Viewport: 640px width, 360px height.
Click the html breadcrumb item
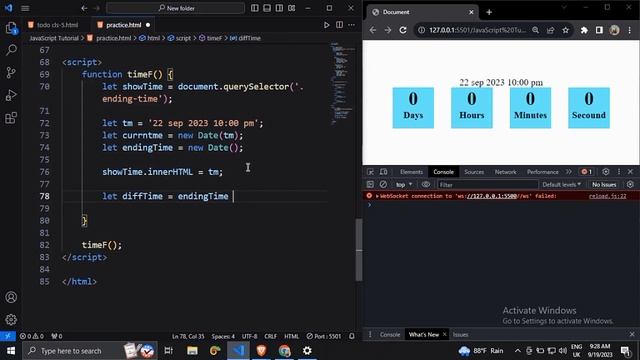(149, 38)
